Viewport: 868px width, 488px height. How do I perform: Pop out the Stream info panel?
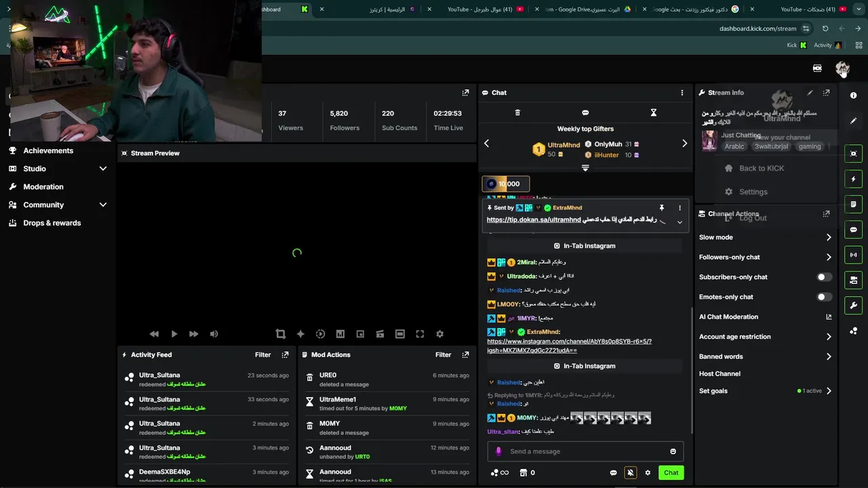click(826, 93)
